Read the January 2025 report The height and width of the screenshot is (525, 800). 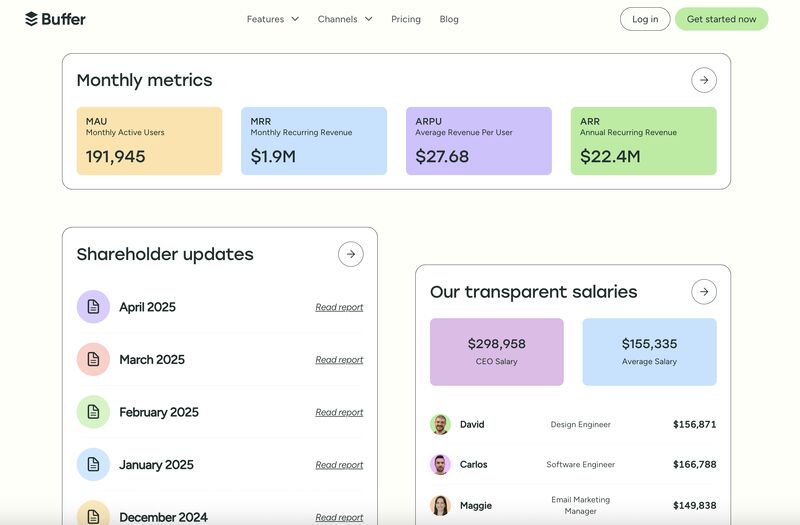click(339, 465)
